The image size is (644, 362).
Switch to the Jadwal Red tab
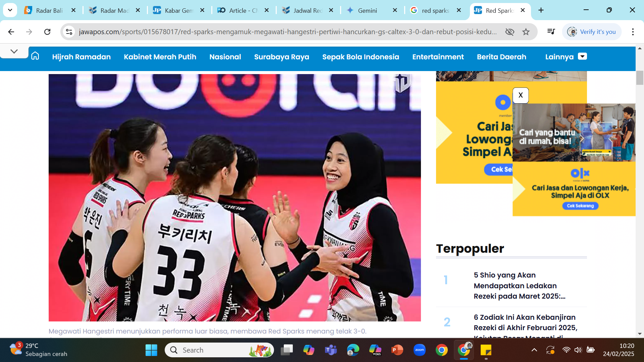point(307,10)
